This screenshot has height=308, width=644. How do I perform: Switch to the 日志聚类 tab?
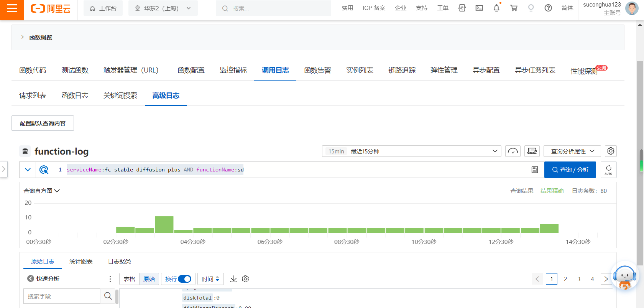pos(119,261)
